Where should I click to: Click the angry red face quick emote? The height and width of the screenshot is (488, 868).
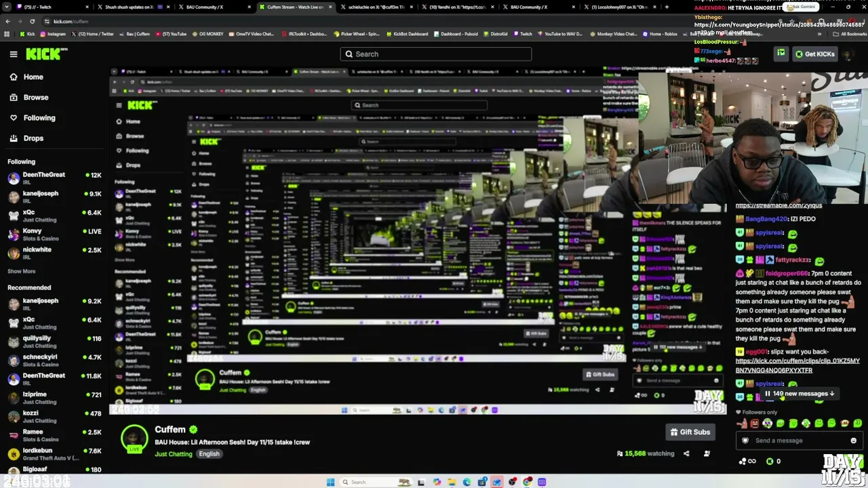tap(755, 424)
